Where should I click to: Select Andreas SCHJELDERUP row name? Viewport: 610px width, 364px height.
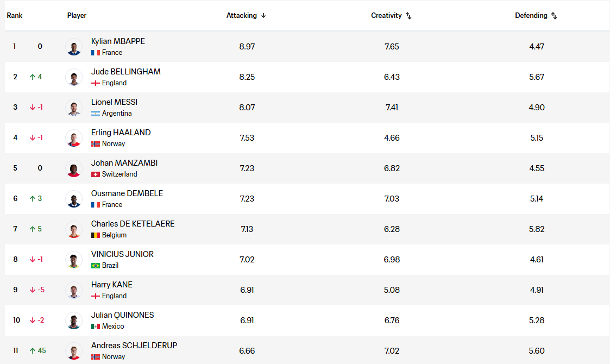134,346
